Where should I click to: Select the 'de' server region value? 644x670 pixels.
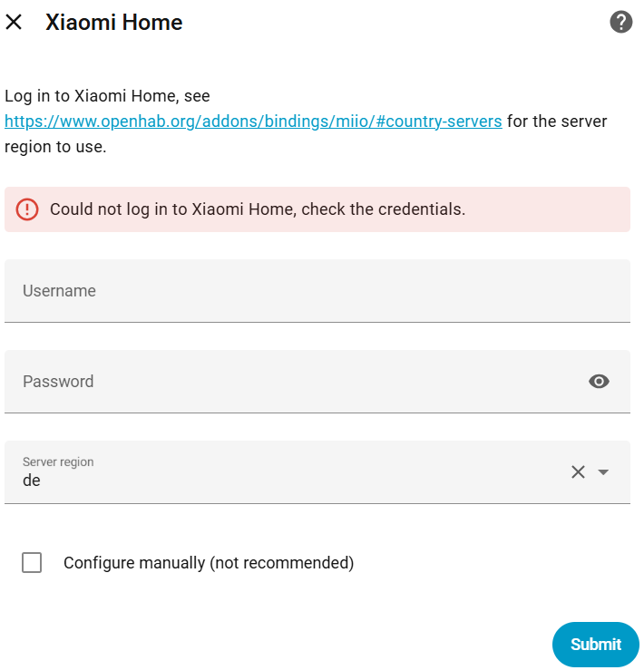[x=32, y=481]
